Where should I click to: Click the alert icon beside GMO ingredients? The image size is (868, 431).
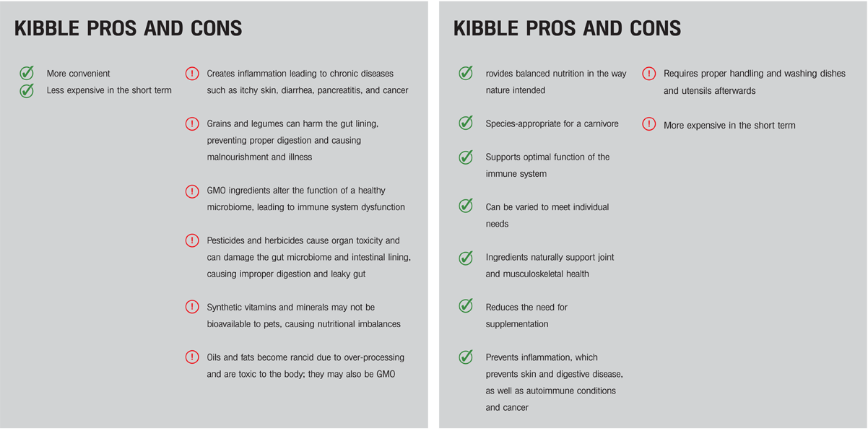pos(192,191)
